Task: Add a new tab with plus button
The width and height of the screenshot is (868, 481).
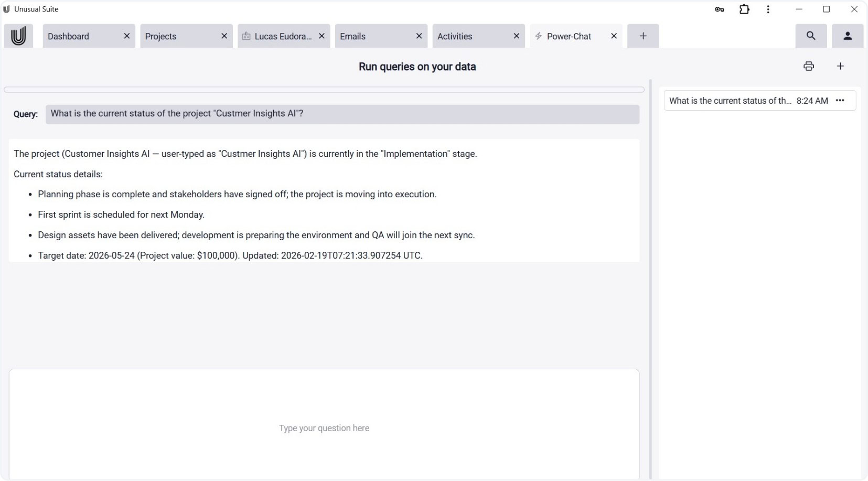Action: click(642, 36)
